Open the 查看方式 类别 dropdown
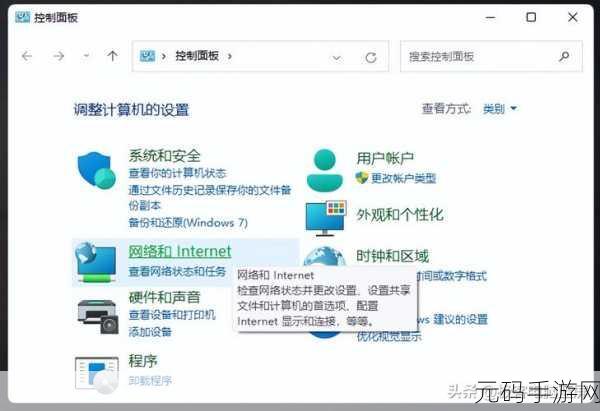 point(500,109)
